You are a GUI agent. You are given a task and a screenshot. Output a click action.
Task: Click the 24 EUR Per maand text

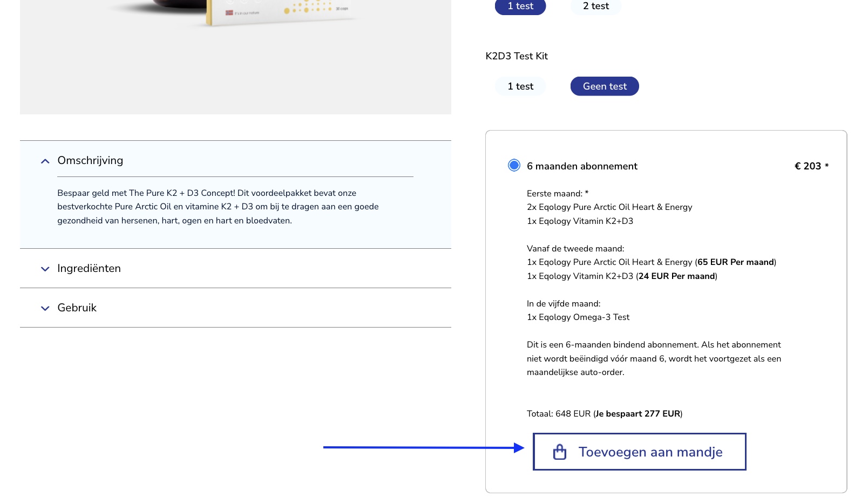(677, 276)
